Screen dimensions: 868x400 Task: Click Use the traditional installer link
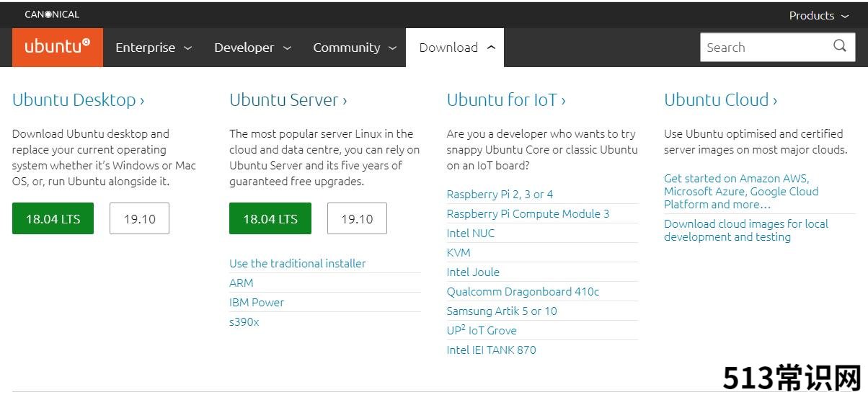pos(297,264)
